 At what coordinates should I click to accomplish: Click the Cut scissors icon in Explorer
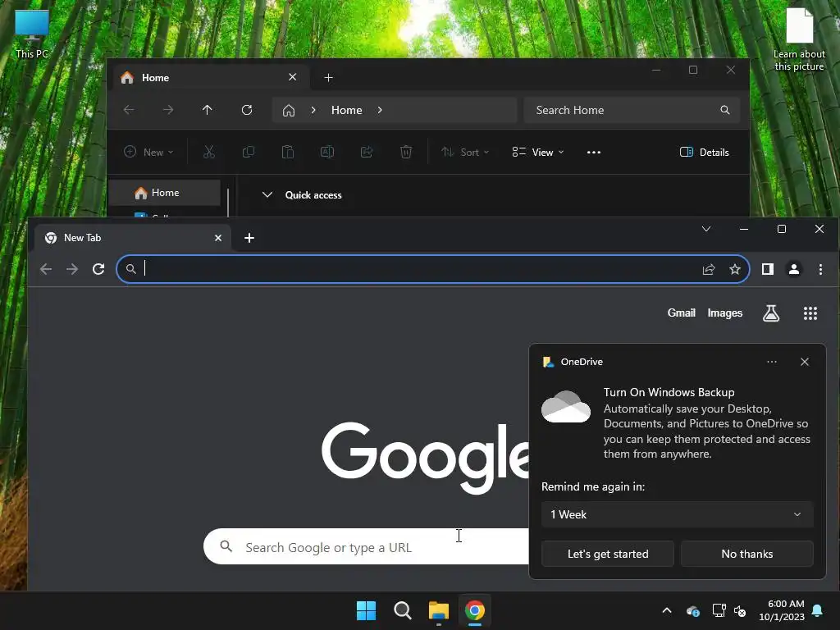209,152
